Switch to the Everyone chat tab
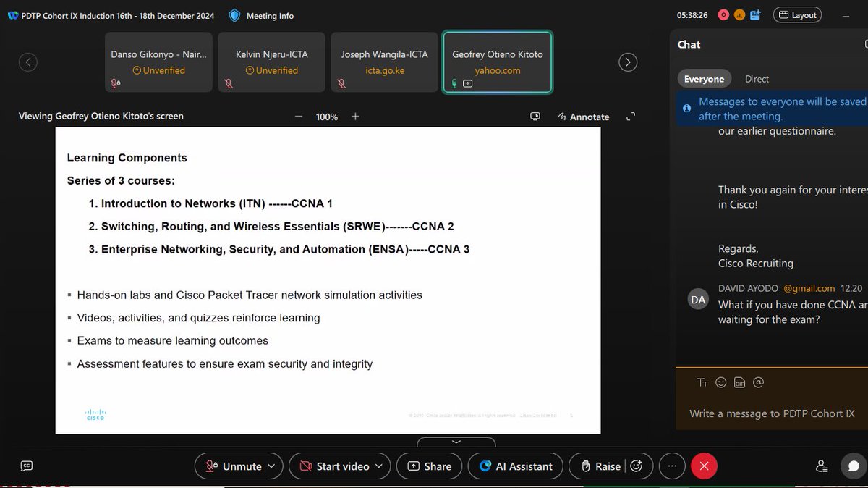The width and height of the screenshot is (868, 488). (x=704, y=79)
